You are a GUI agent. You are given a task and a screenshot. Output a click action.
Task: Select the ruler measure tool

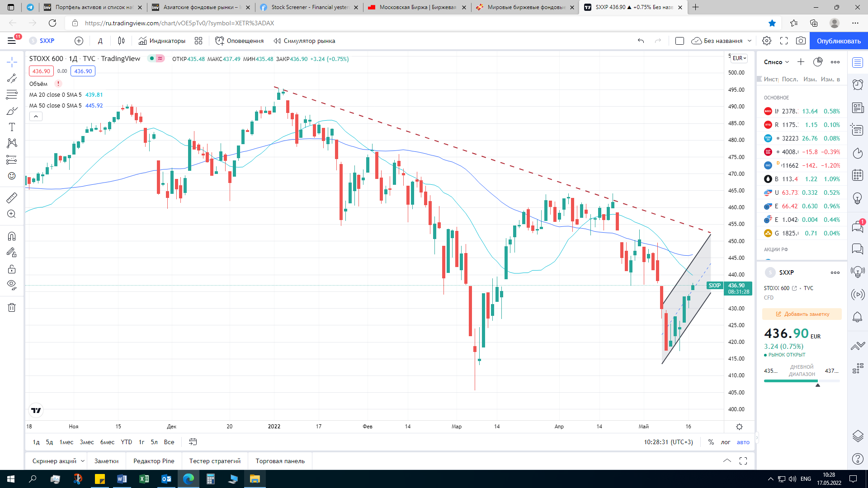12,197
